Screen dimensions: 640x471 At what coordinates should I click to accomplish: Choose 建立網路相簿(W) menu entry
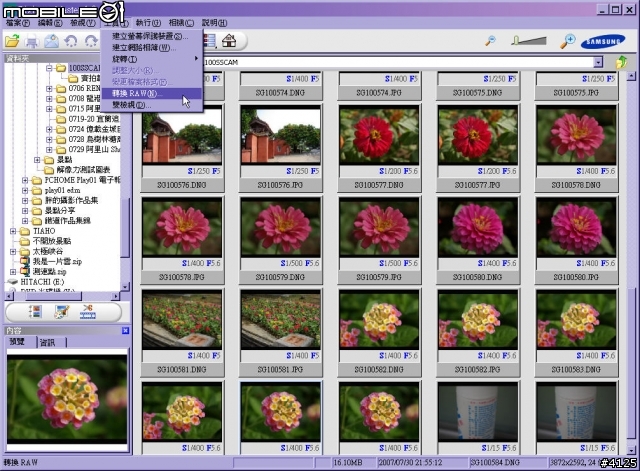click(151, 48)
